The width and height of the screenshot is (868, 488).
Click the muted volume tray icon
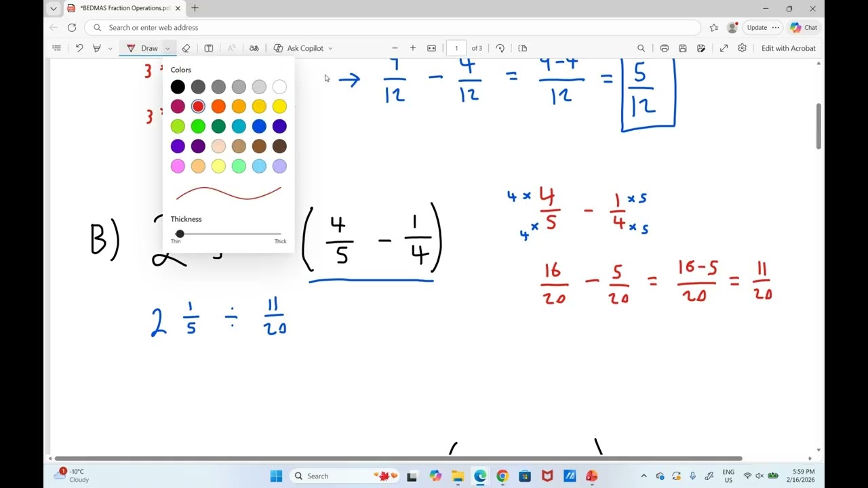(x=760, y=476)
